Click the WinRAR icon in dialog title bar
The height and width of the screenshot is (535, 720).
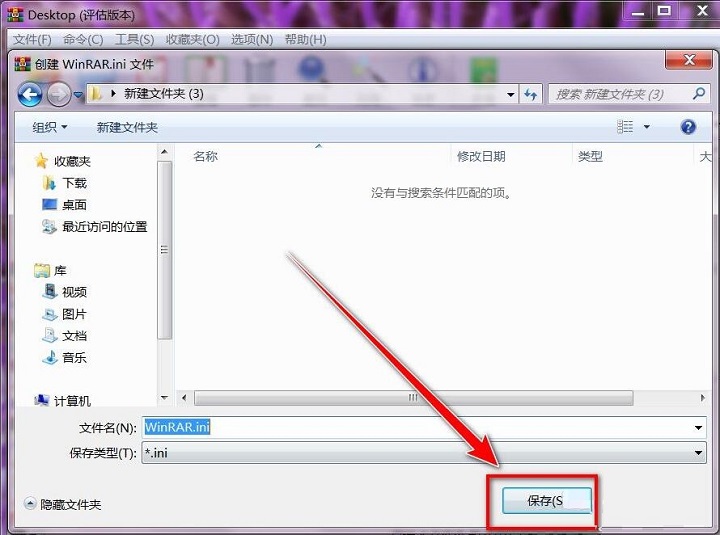pos(22,64)
